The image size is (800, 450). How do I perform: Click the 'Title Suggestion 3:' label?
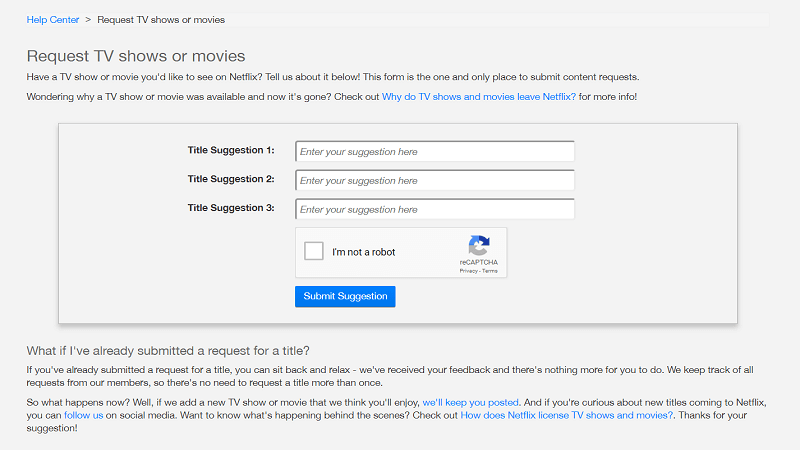[x=230, y=208]
